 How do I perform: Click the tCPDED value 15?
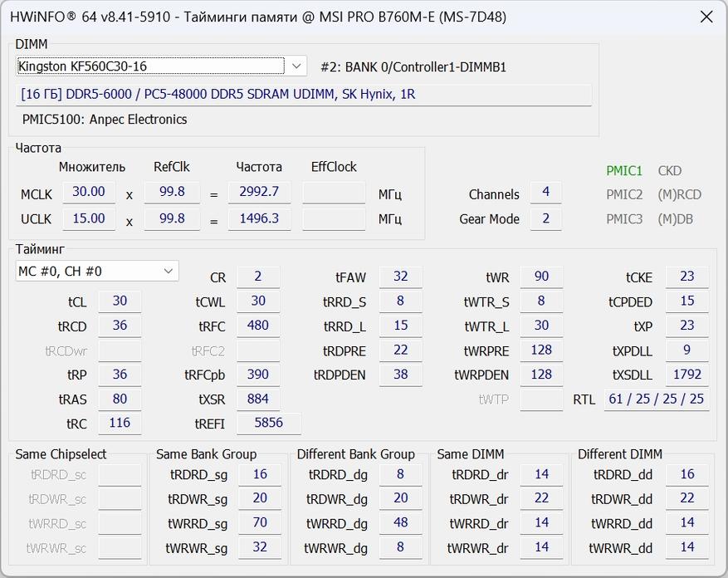point(687,301)
